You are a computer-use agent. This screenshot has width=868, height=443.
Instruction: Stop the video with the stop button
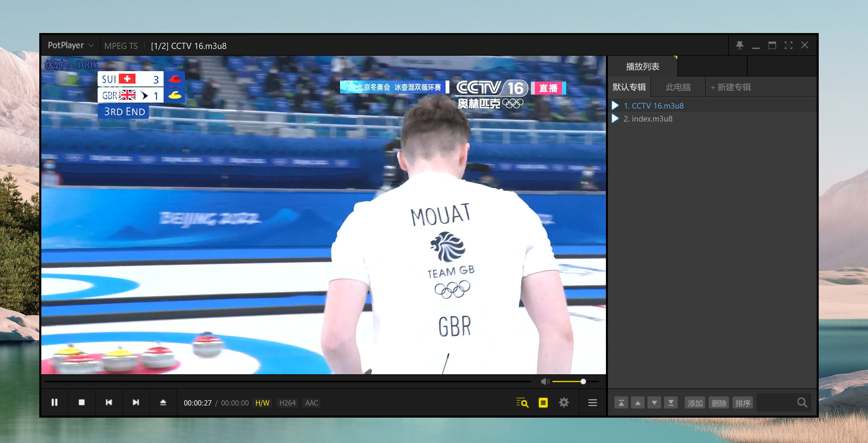coord(81,402)
